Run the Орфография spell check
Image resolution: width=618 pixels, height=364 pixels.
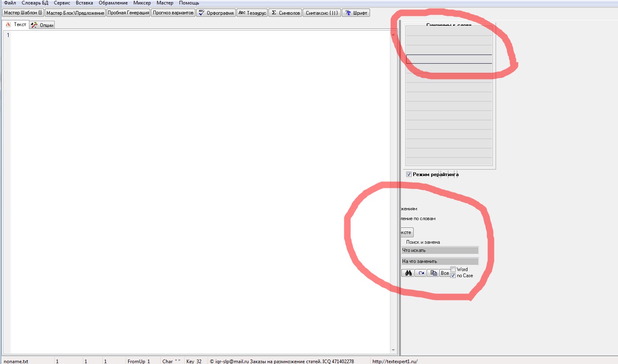[x=216, y=13]
